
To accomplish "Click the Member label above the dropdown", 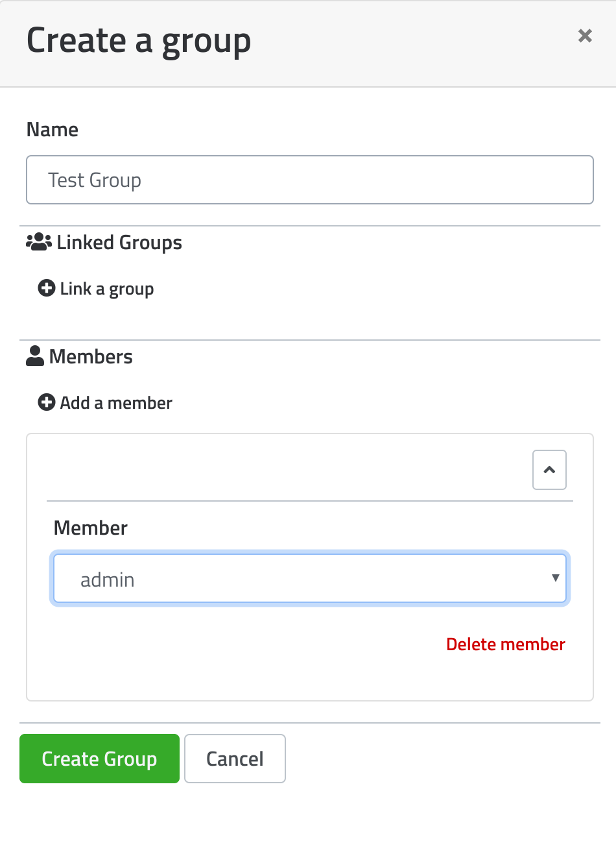I will click(x=91, y=528).
